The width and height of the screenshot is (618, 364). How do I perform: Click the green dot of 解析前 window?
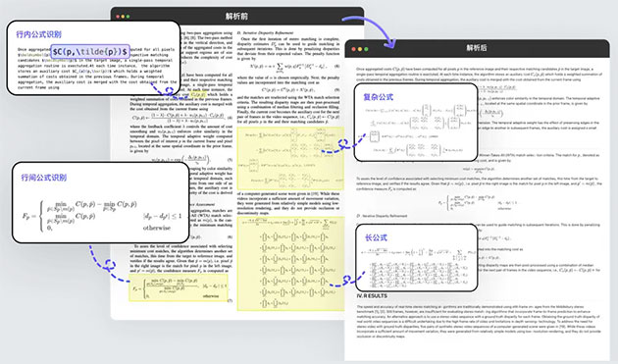click(x=128, y=17)
